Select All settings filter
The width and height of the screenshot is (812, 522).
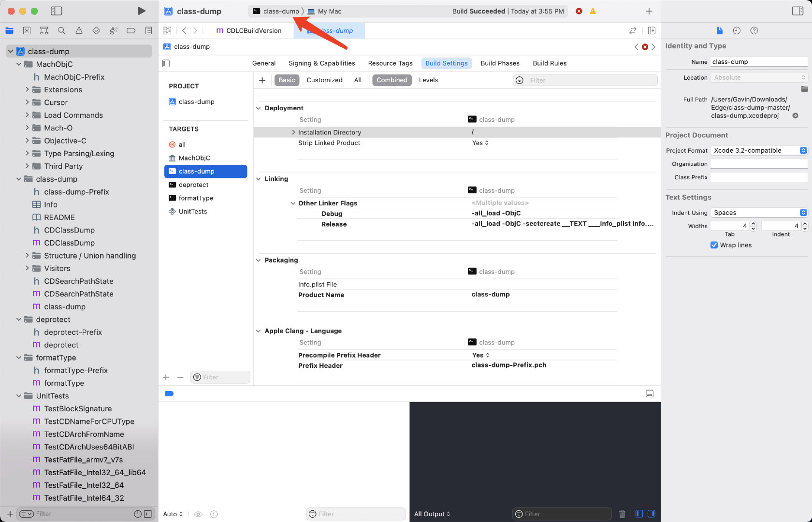tap(358, 80)
